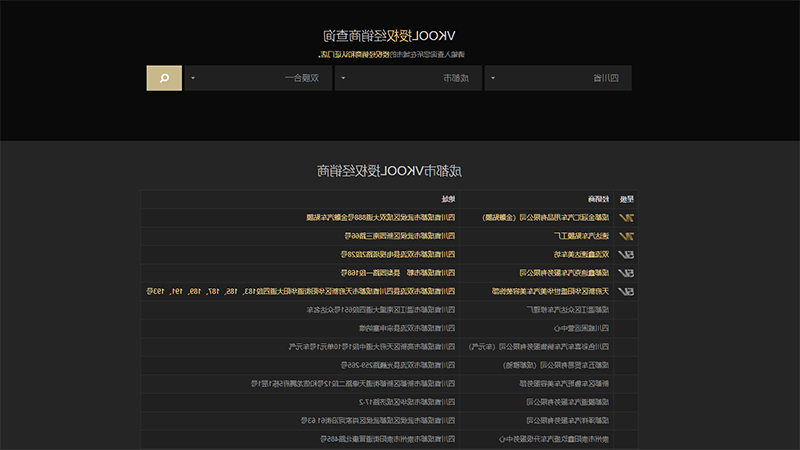Open the last visible dealer name in the table
This screenshot has height=450, width=800.
coord(554,439)
